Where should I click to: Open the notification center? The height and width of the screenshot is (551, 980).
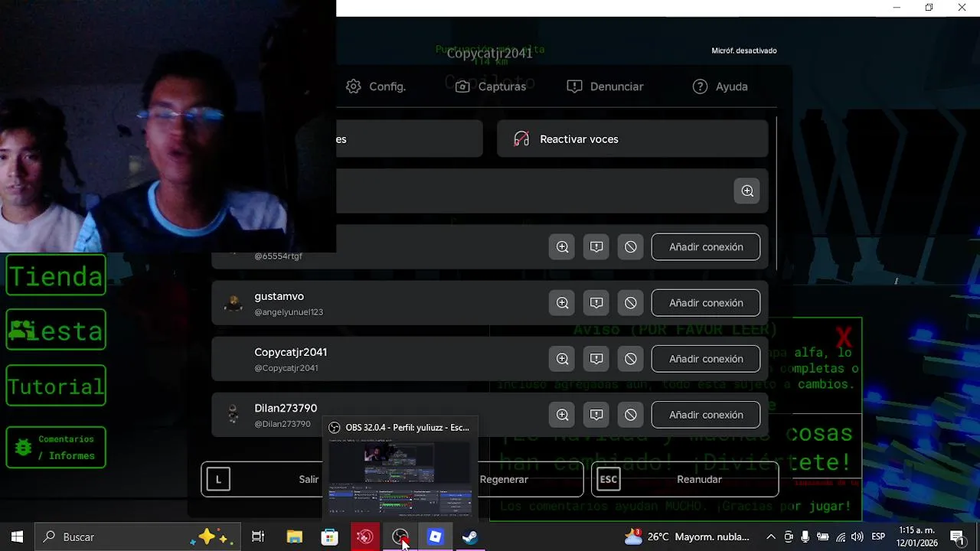957,537
